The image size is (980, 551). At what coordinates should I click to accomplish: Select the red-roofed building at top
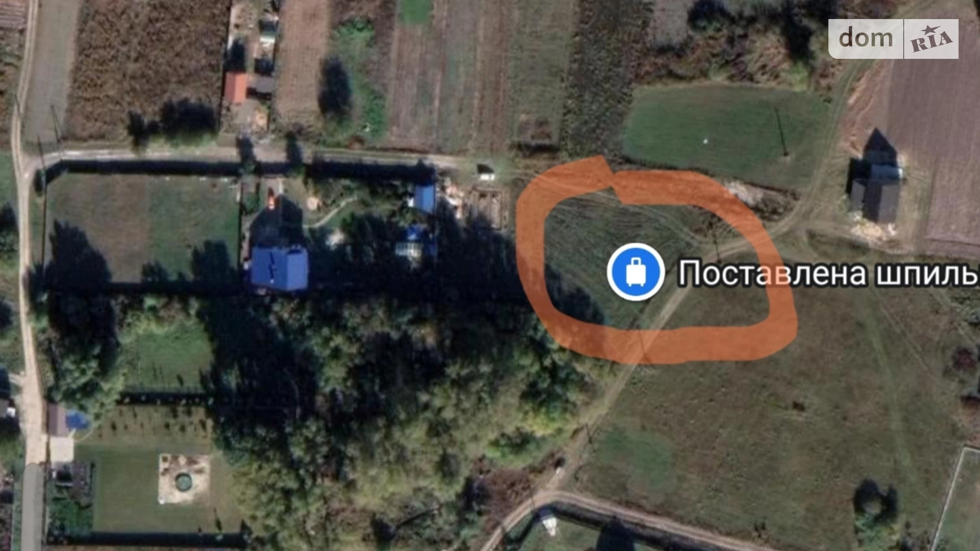coord(235,88)
